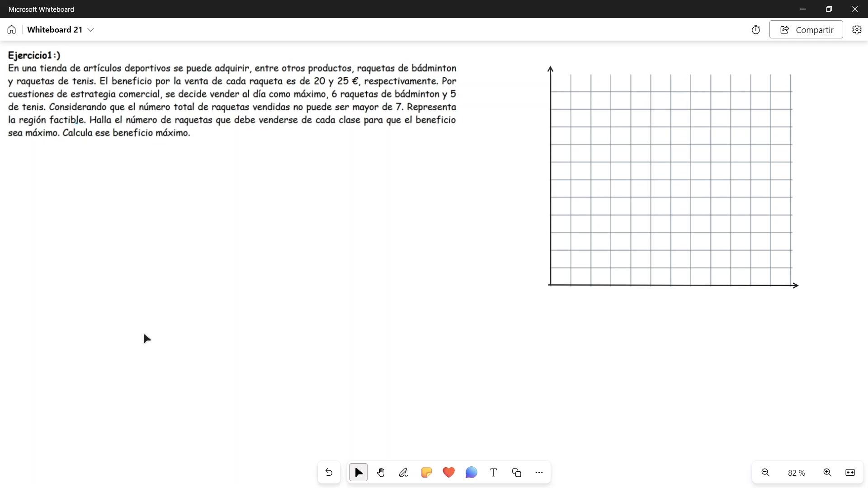Click the Undo arrow button

pos(329,473)
